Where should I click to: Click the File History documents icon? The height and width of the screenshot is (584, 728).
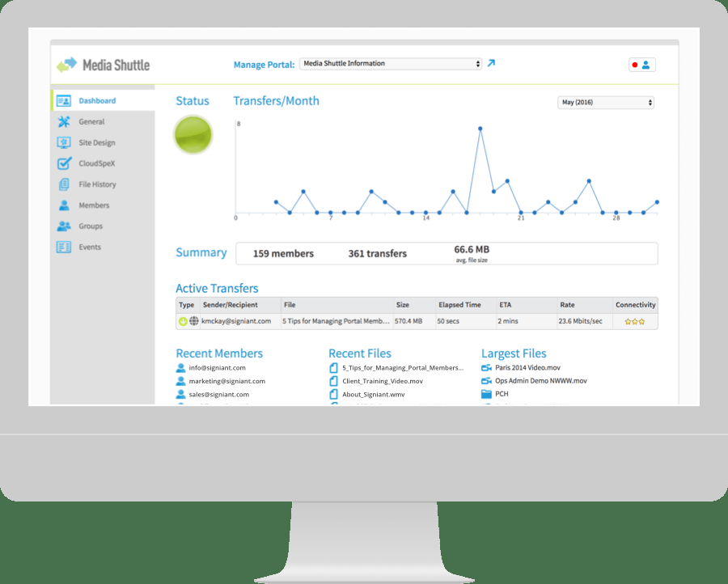pos(64,184)
